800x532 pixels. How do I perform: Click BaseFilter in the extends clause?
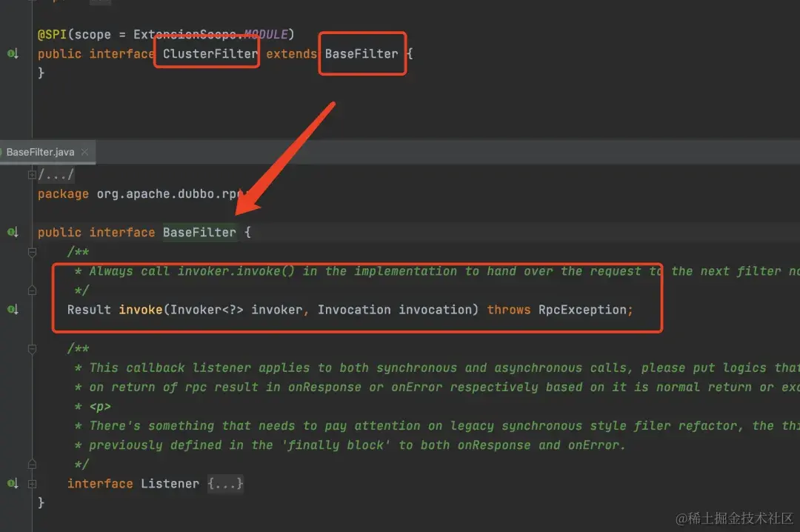[361, 53]
